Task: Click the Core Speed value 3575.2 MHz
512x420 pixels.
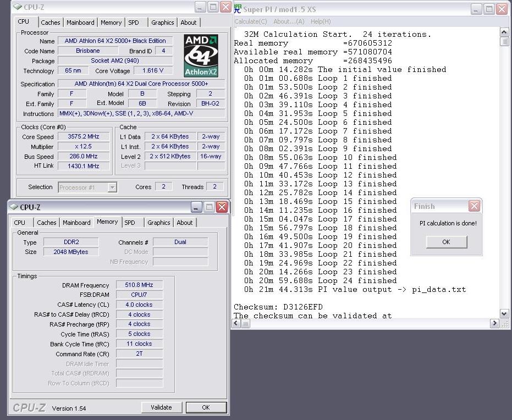Action: click(84, 136)
